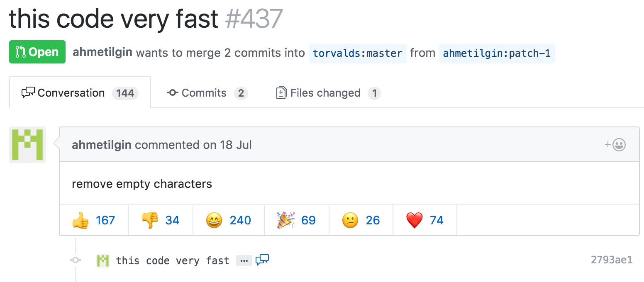Switch to the Conversation tab
Screen dimensions: 644x282
(x=80, y=93)
